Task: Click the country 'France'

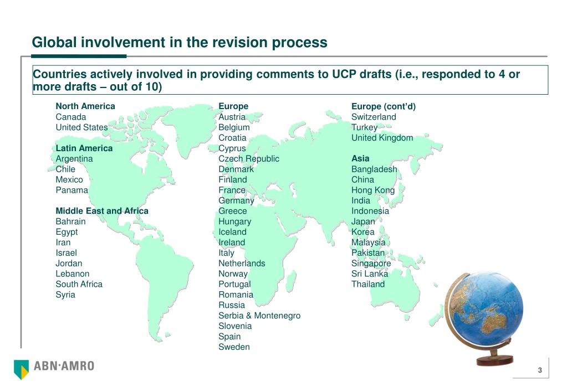Action: 232,190
